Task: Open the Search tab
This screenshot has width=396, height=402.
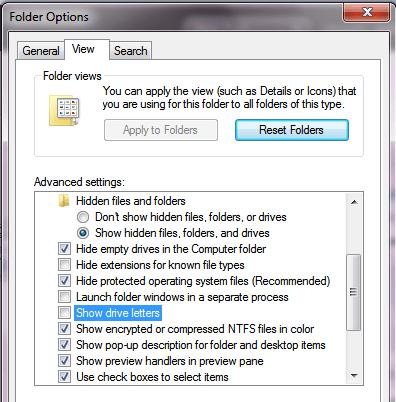Action: (130, 51)
